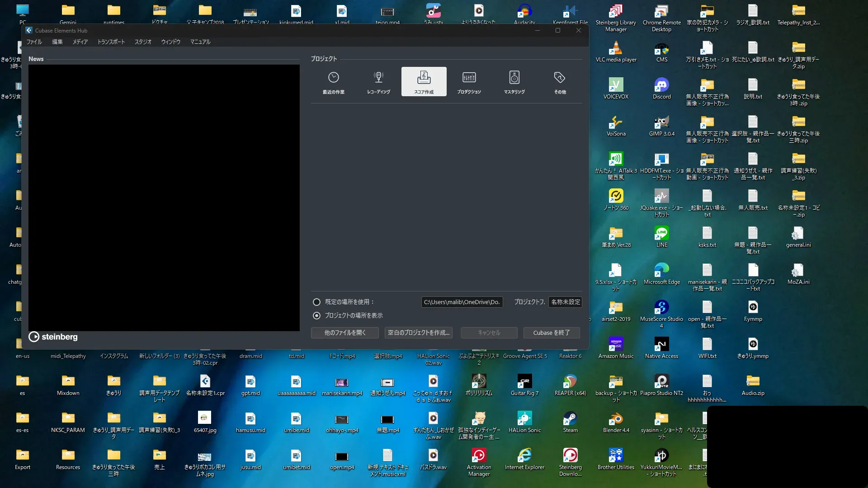The width and height of the screenshot is (868, 488).
Task: Click the 名称未設定 project folder name field
Action: (x=565, y=302)
